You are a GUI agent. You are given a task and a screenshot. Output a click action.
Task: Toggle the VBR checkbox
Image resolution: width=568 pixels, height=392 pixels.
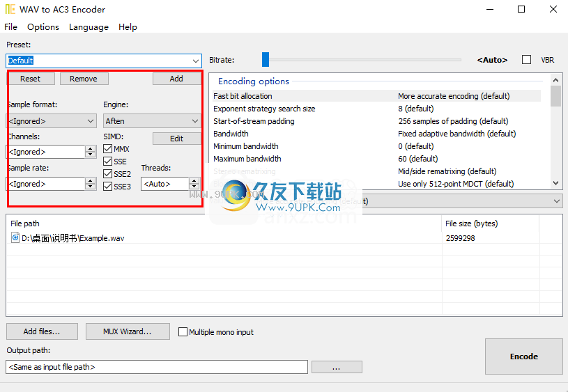click(526, 60)
